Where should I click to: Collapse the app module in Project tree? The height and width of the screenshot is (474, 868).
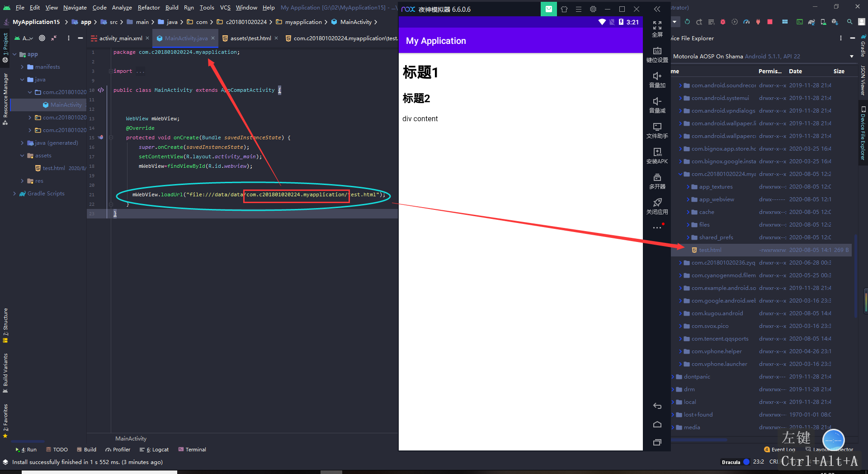(x=14, y=54)
